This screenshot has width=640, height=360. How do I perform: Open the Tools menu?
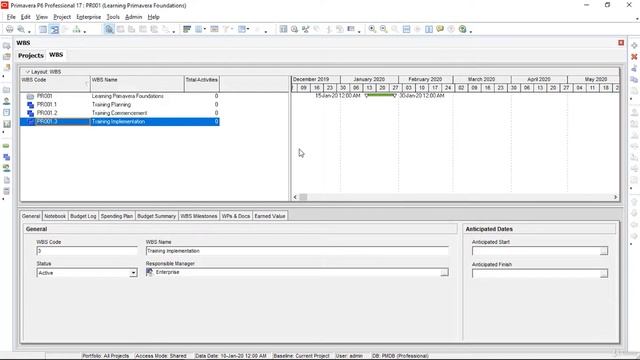[113, 17]
